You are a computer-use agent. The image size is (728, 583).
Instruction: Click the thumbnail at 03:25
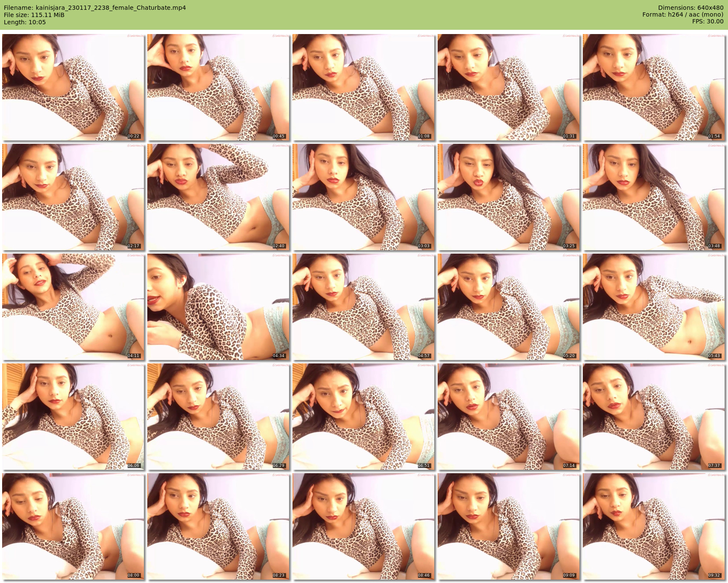tap(509, 197)
